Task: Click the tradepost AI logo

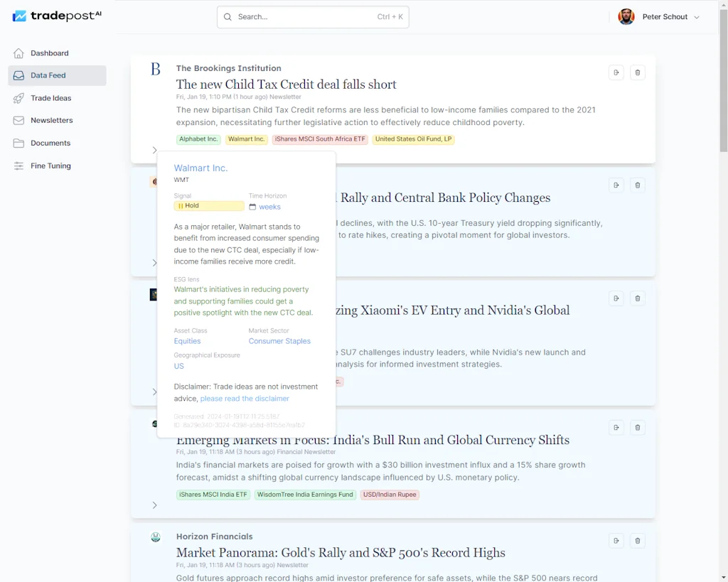Action: click(x=56, y=16)
